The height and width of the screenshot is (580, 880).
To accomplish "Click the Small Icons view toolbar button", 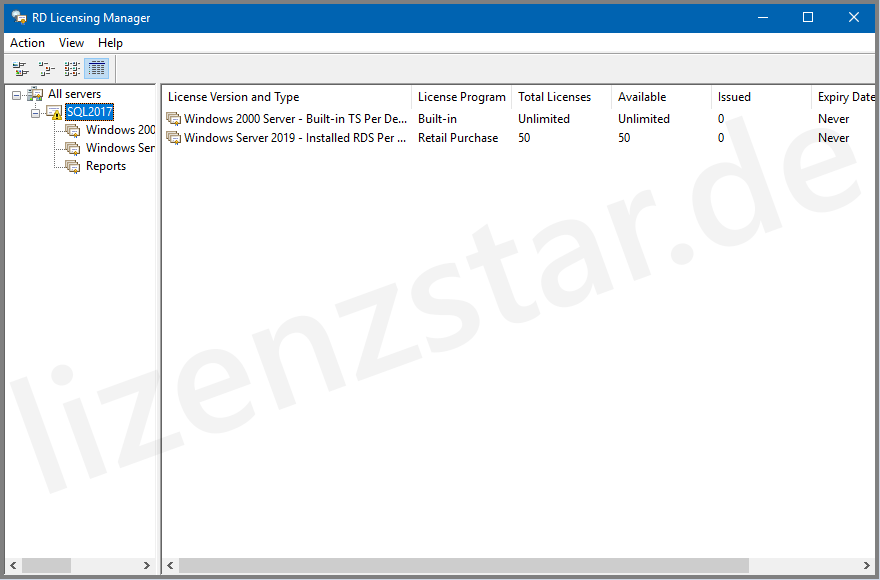I will click(46, 69).
